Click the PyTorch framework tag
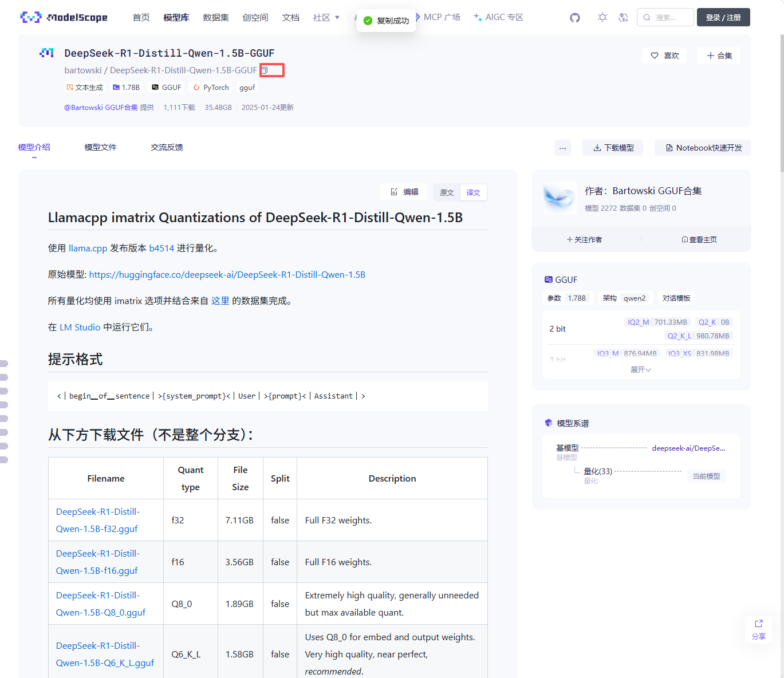The width and height of the screenshot is (784, 678). point(211,88)
